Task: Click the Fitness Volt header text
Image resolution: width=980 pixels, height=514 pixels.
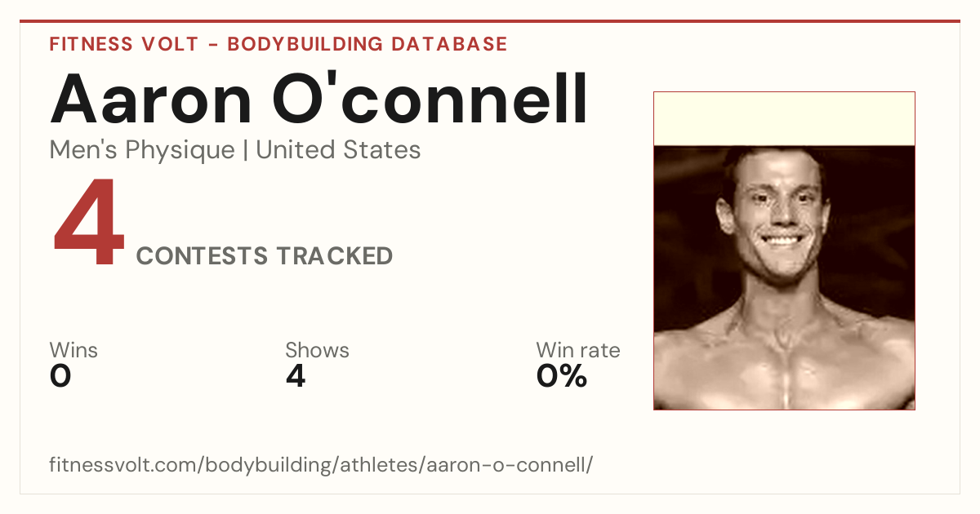Action: pyautogui.click(x=124, y=44)
